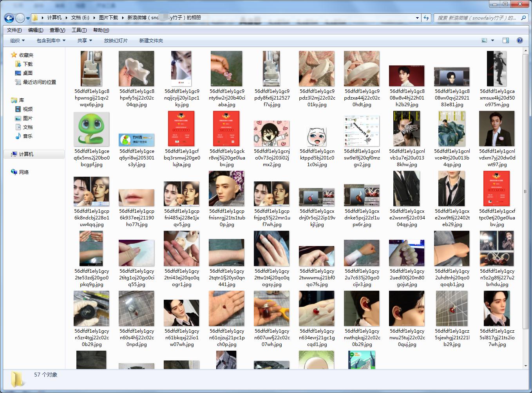Screen dimensions: 532x393
Task: Open 最近访问的位置 in navigation pane
Action: coord(36,82)
